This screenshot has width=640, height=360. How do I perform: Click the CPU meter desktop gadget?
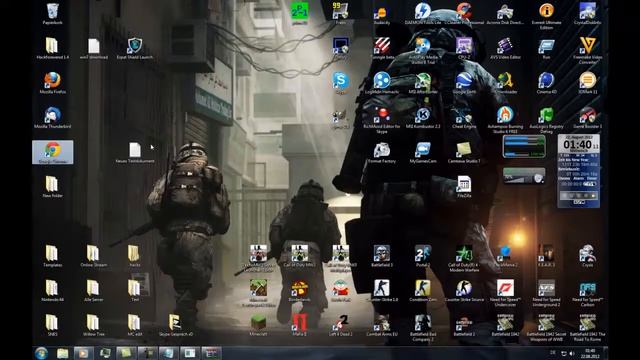[524, 147]
